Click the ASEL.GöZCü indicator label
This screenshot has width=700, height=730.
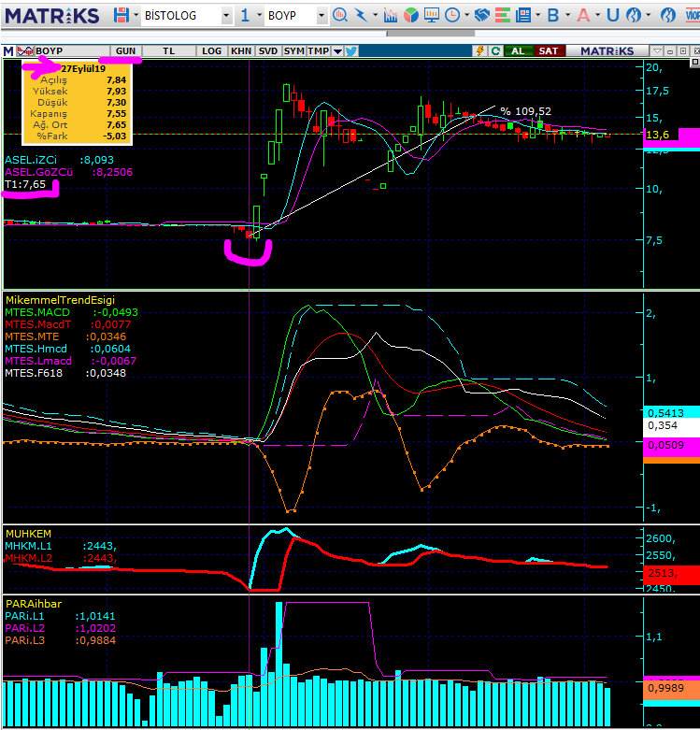pos(38,172)
